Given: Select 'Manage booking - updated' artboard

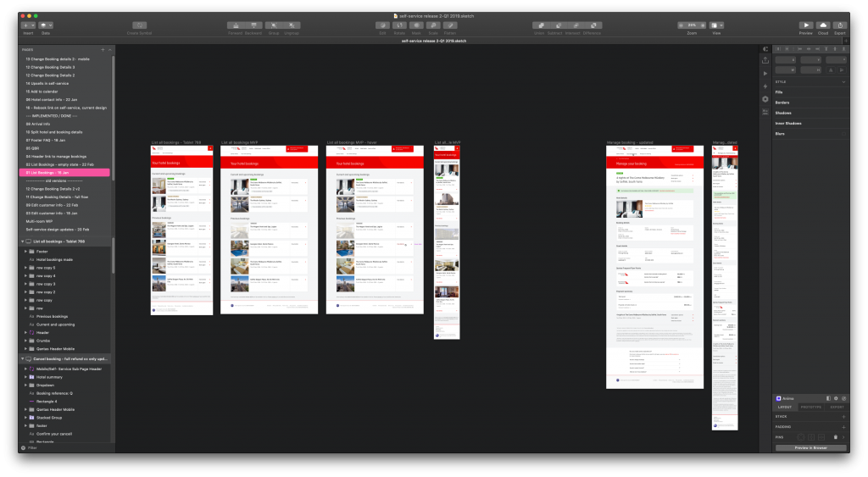Looking at the screenshot, I should (655, 267).
